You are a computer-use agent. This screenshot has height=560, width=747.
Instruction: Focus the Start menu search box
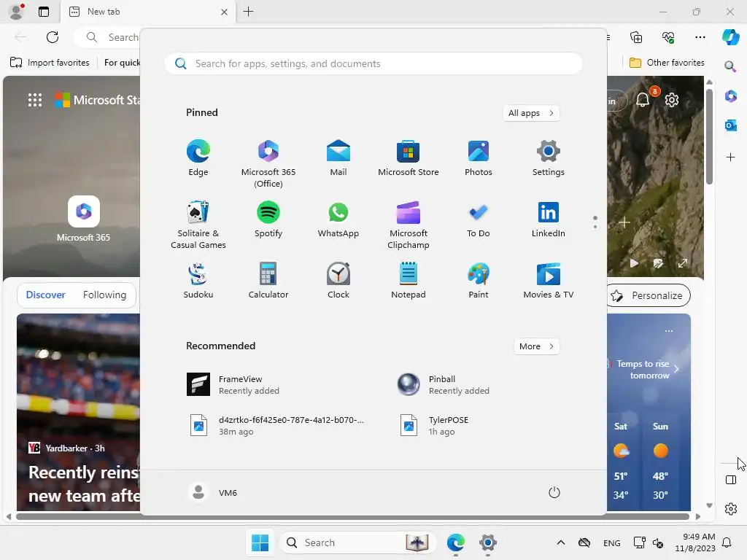[373, 64]
